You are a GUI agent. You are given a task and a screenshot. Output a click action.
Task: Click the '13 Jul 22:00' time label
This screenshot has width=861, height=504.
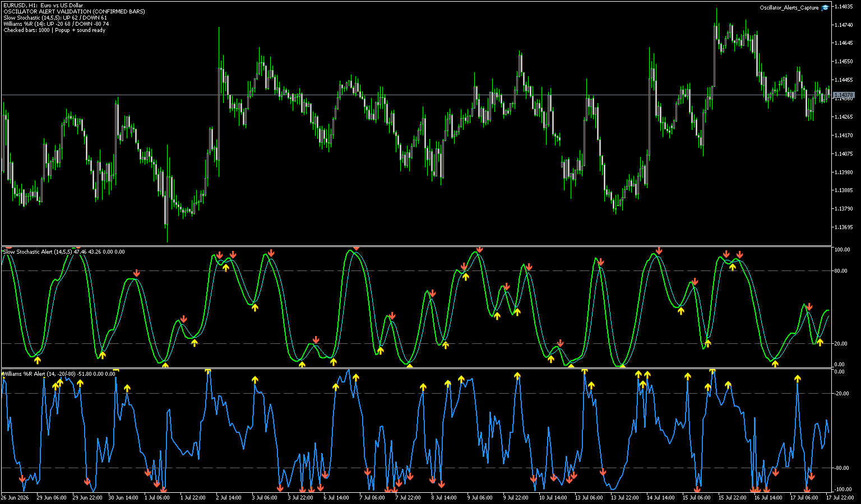pyautogui.click(x=625, y=497)
